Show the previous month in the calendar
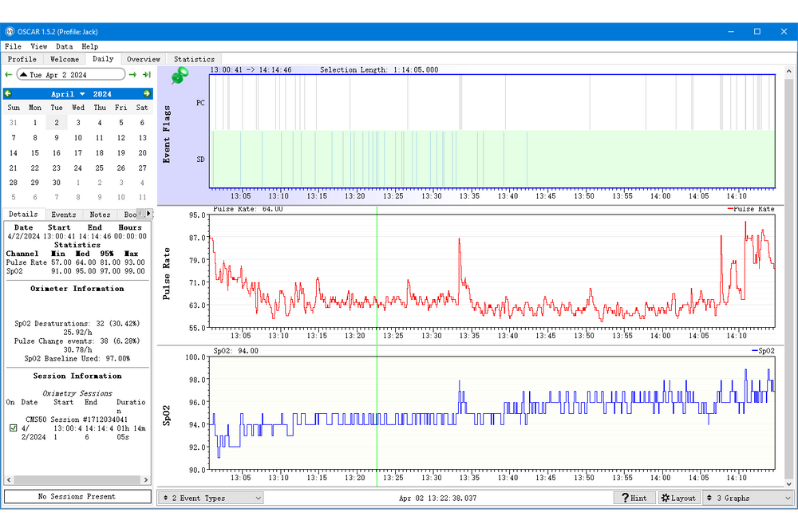The height and width of the screenshot is (532, 798). pyautogui.click(x=8, y=93)
